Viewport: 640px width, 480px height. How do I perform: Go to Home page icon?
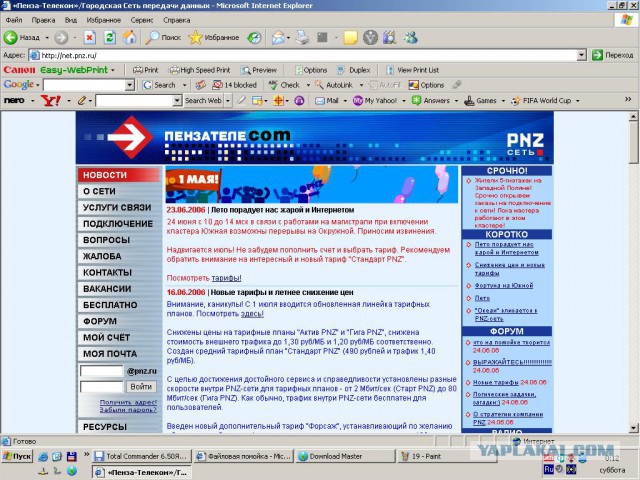(x=130, y=38)
